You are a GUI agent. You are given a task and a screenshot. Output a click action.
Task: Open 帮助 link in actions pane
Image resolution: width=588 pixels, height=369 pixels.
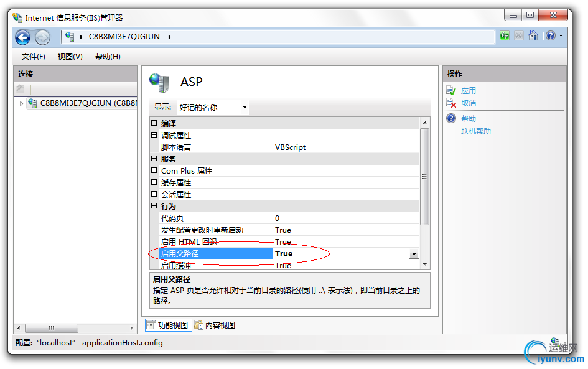pos(469,119)
